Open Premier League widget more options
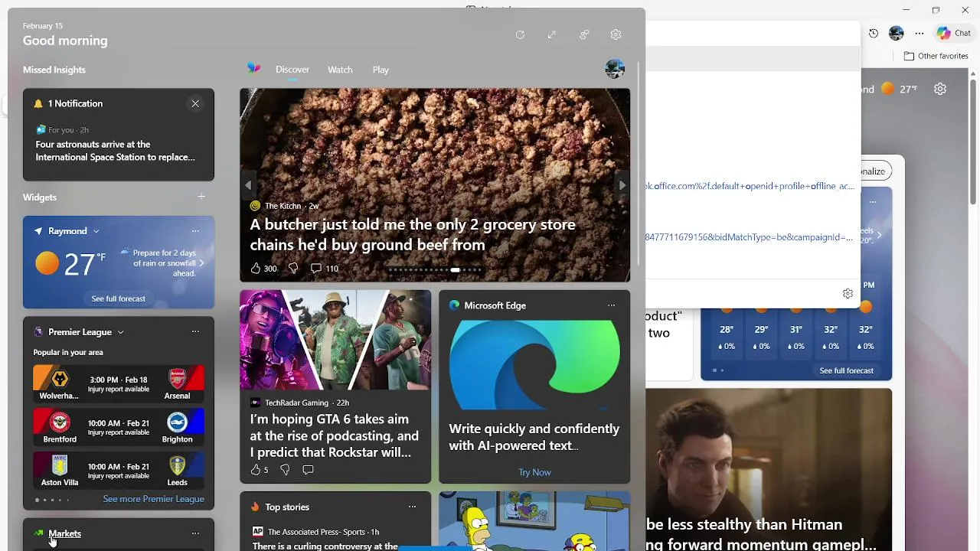The width and height of the screenshot is (980, 551). point(195,332)
